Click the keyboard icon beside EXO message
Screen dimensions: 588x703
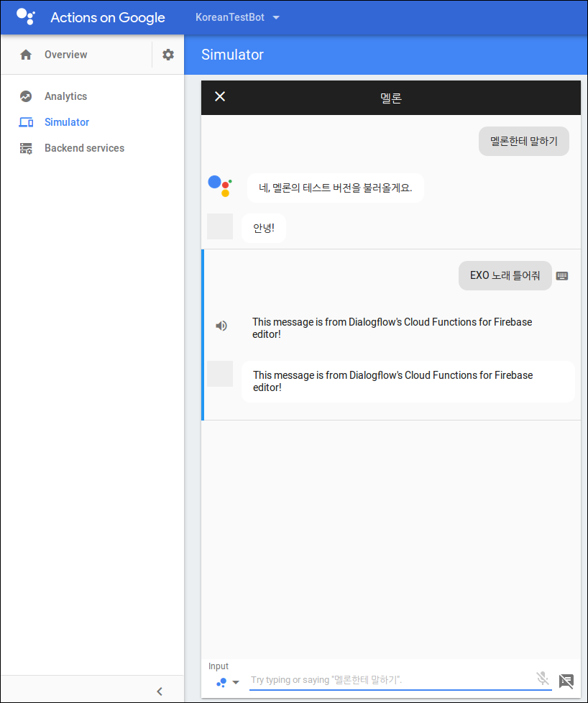pyautogui.click(x=562, y=276)
